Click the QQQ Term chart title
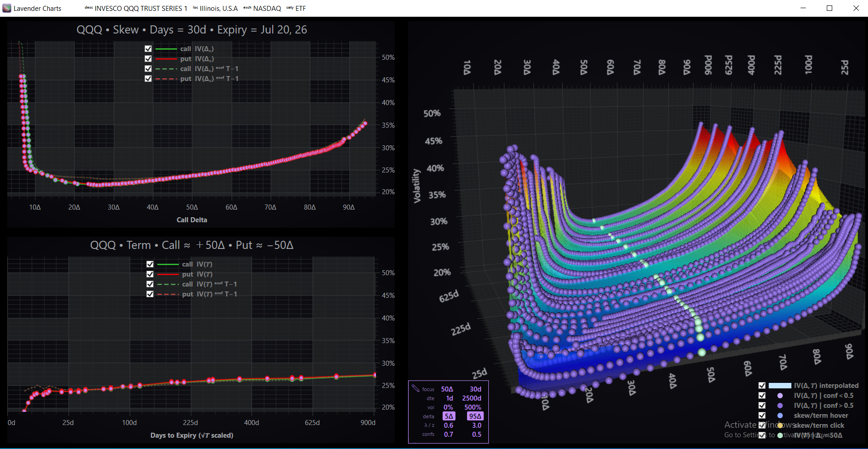The image size is (868, 449). (x=192, y=245)
